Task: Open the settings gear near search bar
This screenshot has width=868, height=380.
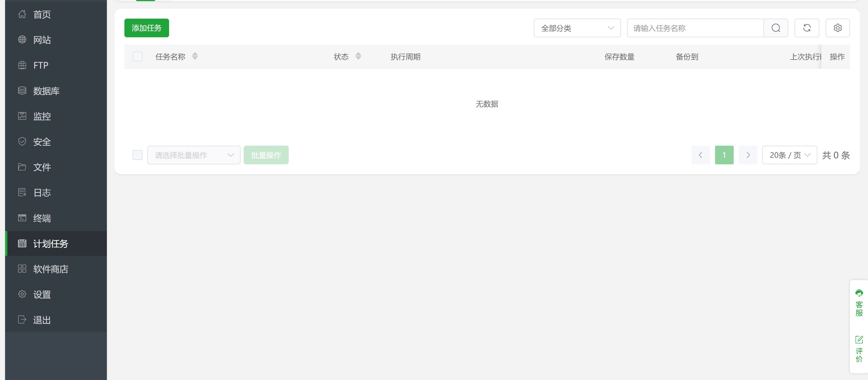Action: (838, 28)
